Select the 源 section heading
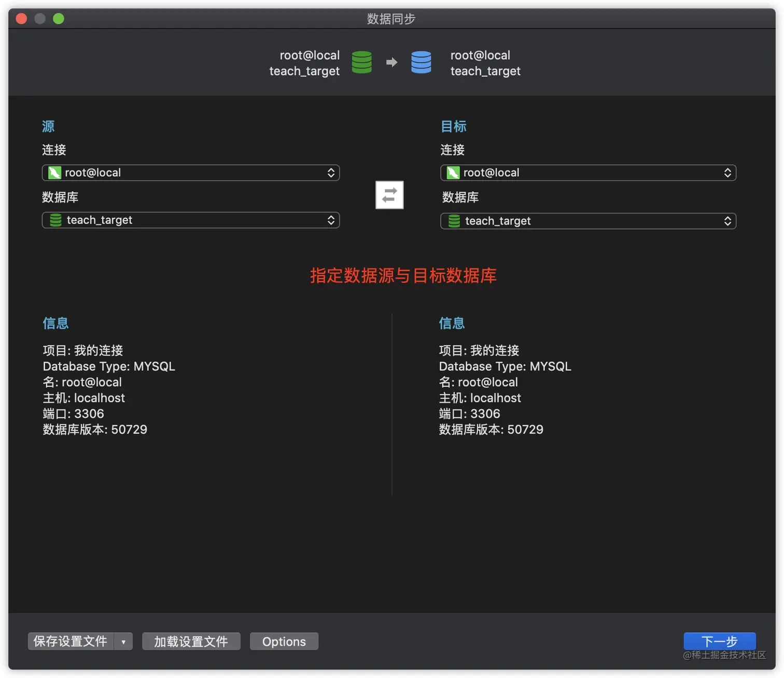Viewport: 784px width, 678px height. pos(48,126)
